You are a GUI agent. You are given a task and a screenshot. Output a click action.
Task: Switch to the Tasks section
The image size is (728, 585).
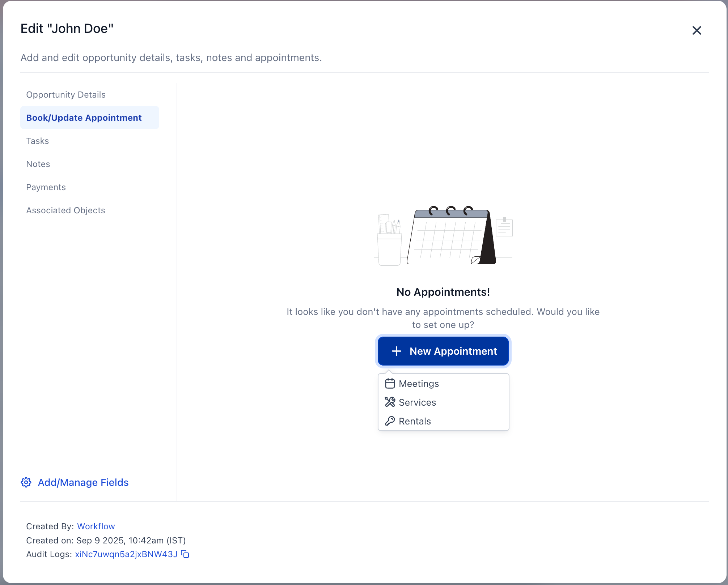tap(37, 141)
